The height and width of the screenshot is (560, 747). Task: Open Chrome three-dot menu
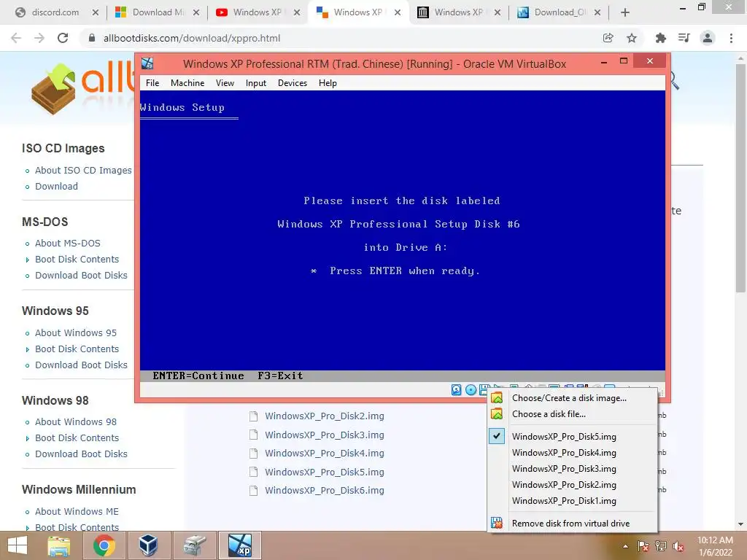tap(731, 38)
